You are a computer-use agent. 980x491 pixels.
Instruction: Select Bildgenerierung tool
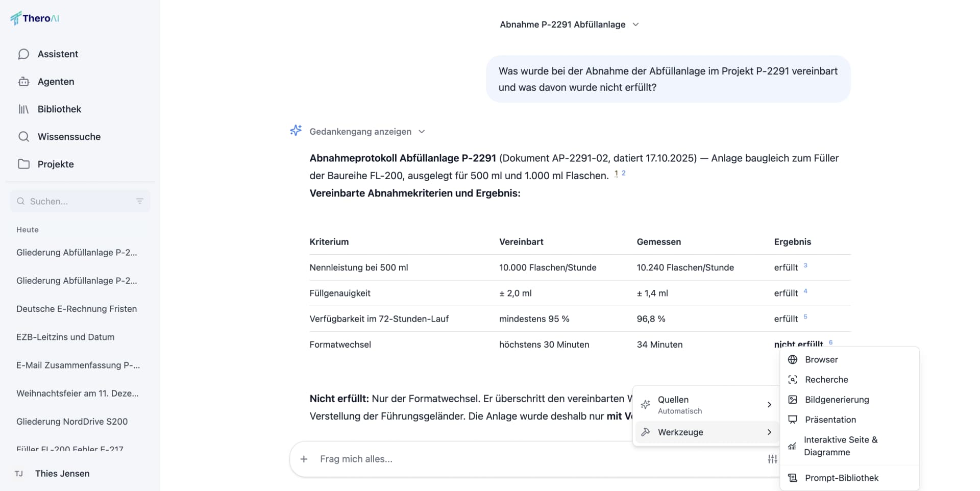[849, 400]
